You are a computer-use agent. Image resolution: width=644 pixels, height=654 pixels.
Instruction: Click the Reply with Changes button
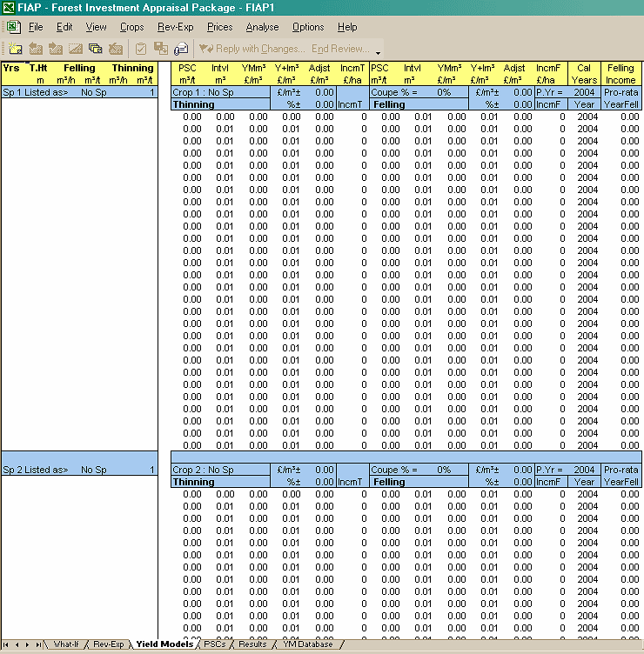252,49
